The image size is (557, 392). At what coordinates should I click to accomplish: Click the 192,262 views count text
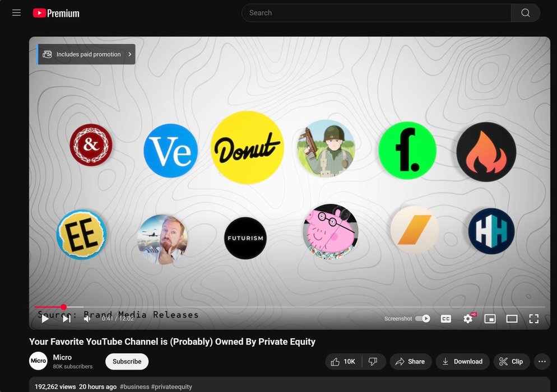(55, 386)
